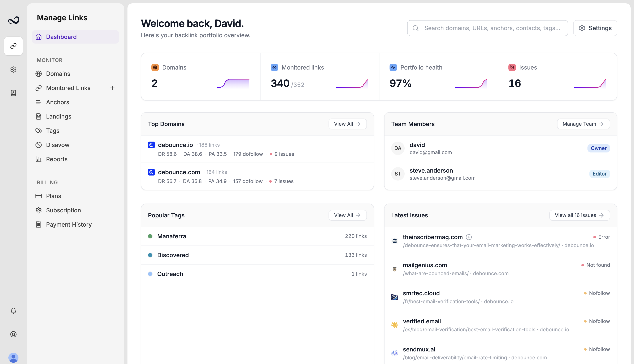The width and height of the screenshot is (634, 364).
Task: Click the Settings button
Action: (595, 28)
